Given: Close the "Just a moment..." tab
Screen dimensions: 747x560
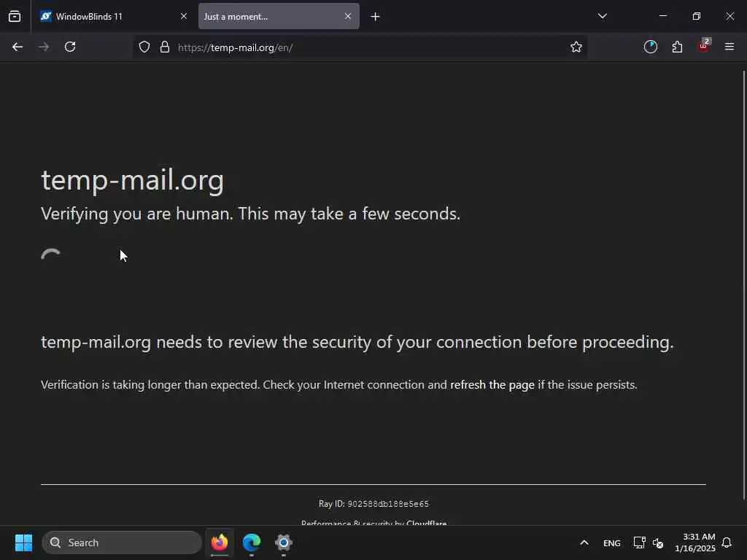Looking at the screenshot, I should (x=348, y=16).
